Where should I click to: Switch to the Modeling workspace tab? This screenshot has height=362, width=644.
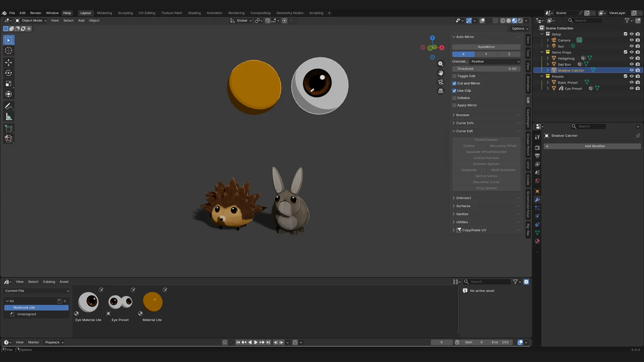point(104,12)
